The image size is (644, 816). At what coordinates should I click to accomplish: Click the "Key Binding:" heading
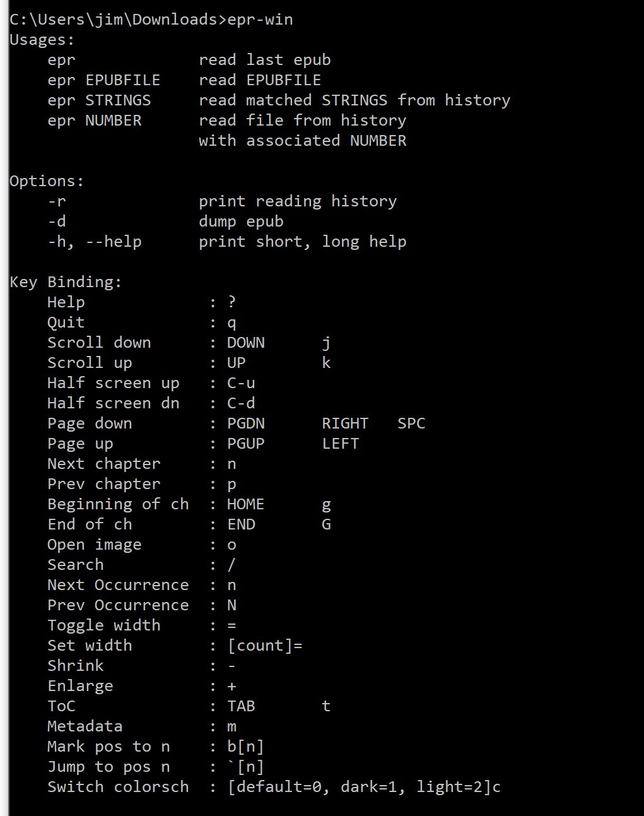pyautogui.click(x=66, y=282)
